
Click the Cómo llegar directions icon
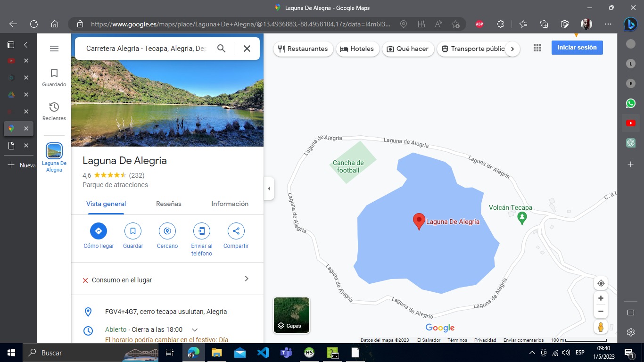coord(99,231)
